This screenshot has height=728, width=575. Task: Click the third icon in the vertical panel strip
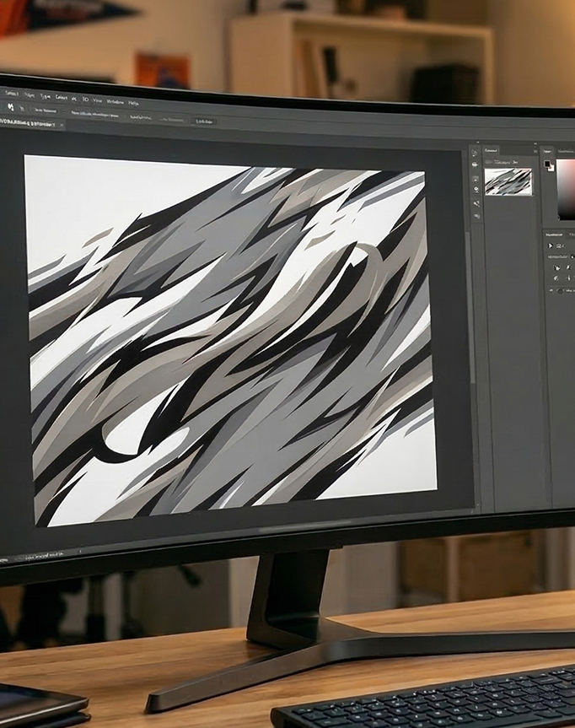(476, 178)
